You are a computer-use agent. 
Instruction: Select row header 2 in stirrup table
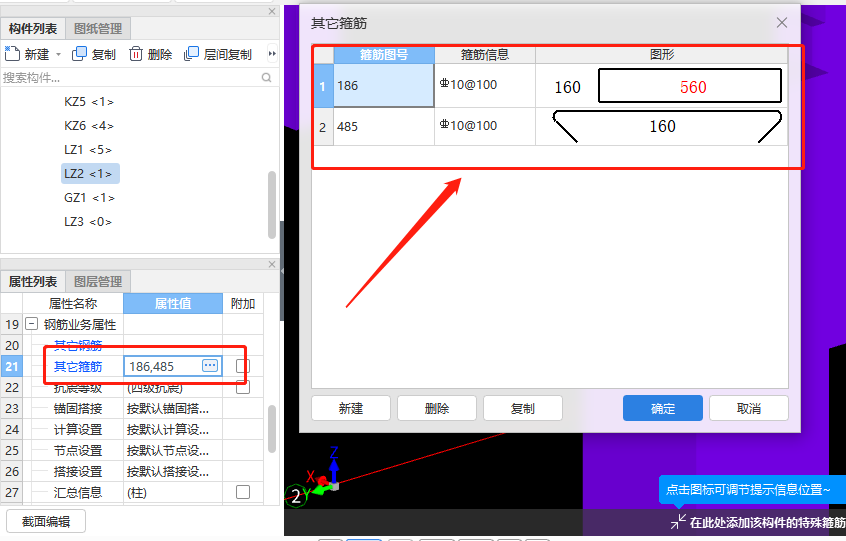(x=323, y=127)
